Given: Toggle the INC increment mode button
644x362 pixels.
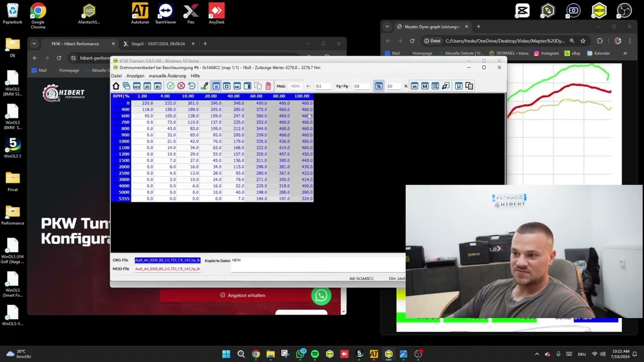Looking at the screenshot, I should coord(237,86).
